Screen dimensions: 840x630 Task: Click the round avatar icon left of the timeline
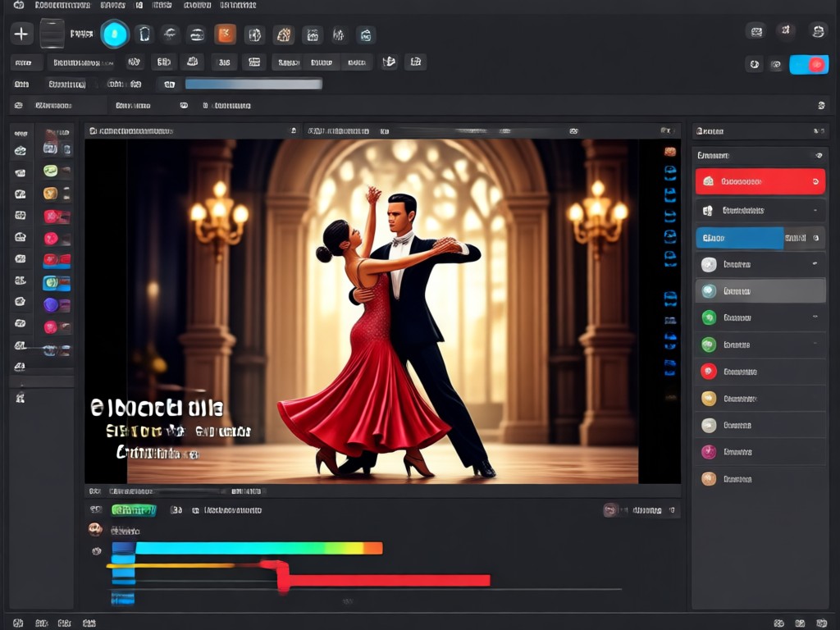95,530
